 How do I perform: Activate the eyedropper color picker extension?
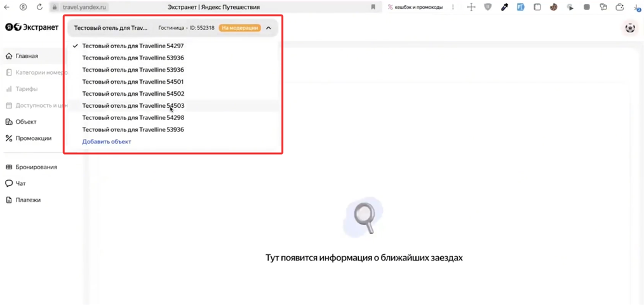(504, 7)
